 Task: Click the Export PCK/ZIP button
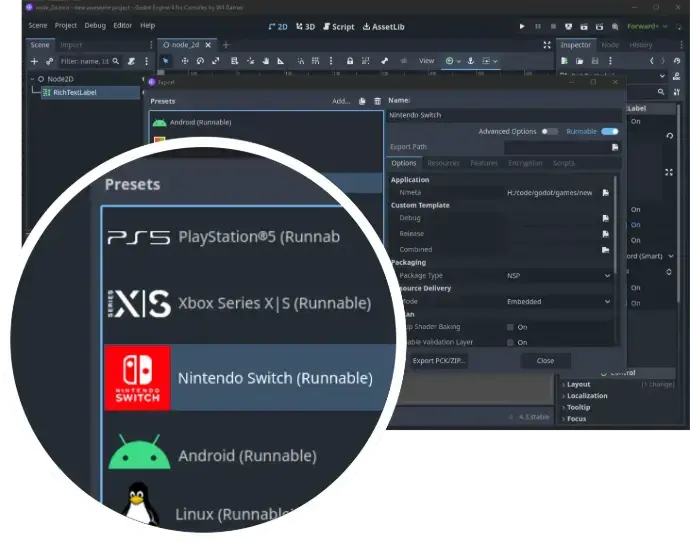click(438, 361)
